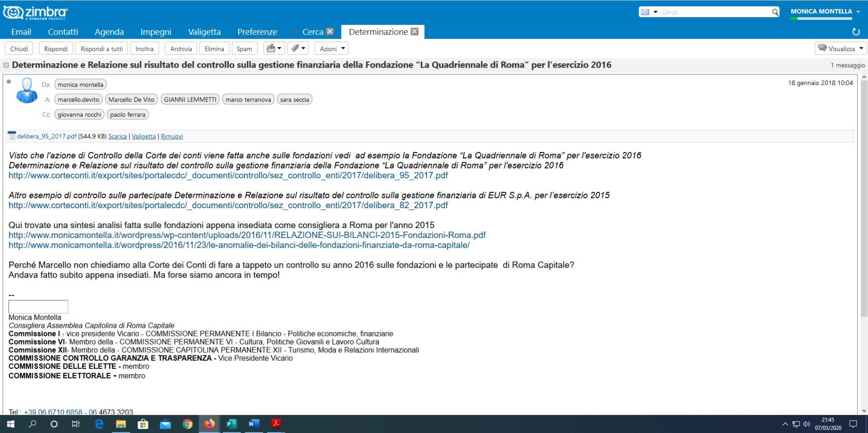The image size is (868, 433).
Task: Click in the Cerca search field
Action: pos(715,12)
